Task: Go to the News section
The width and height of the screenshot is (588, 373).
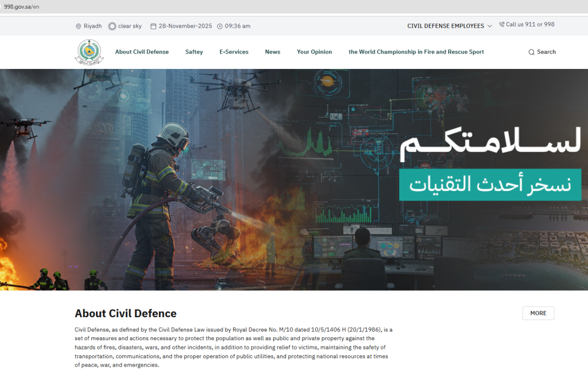Action: tap(273, 52)
